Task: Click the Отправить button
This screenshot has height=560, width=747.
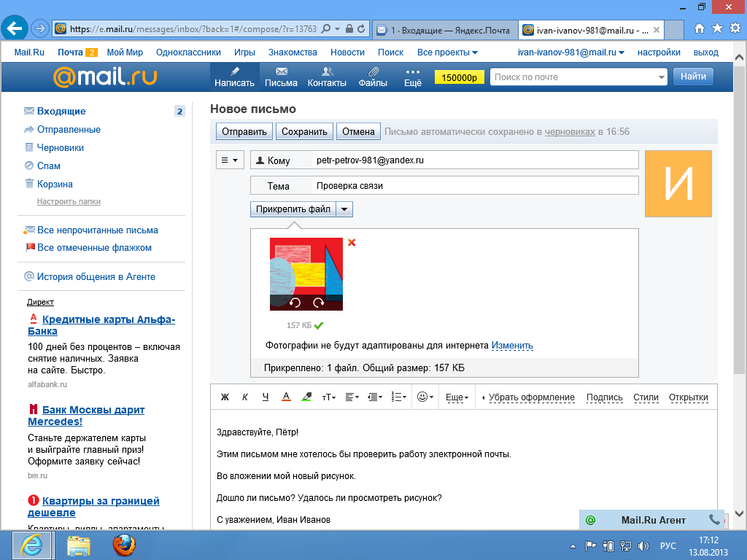Action: point(244,131)
